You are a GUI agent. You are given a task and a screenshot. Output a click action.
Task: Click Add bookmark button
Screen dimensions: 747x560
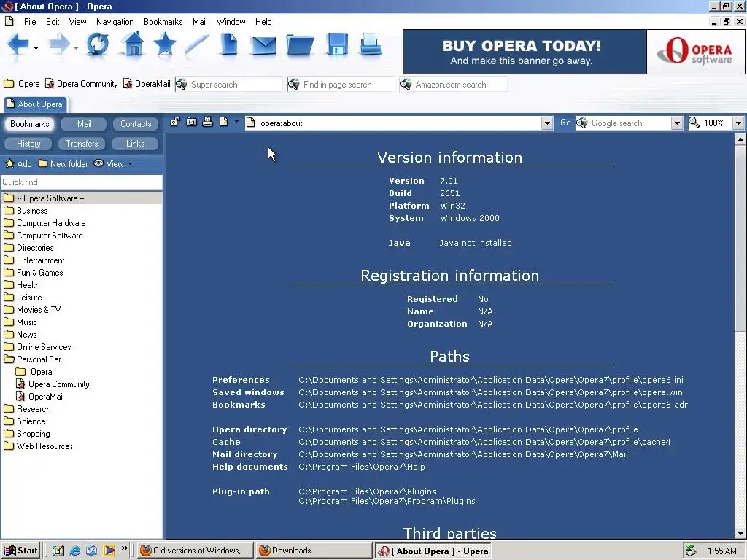(18, 163)
